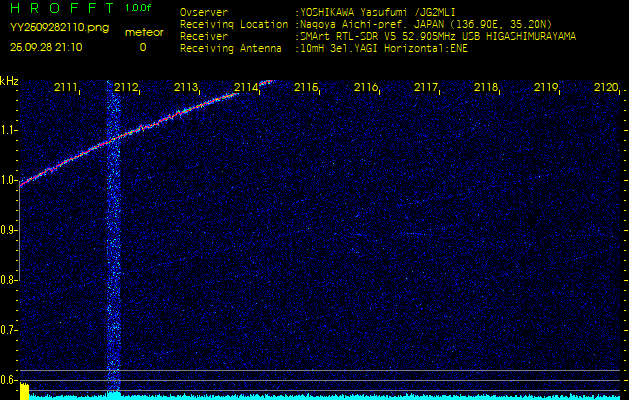Click the kHz axis unit label
Image resolution: width=629 pixels, height=400 pixels.
point(9,81)
